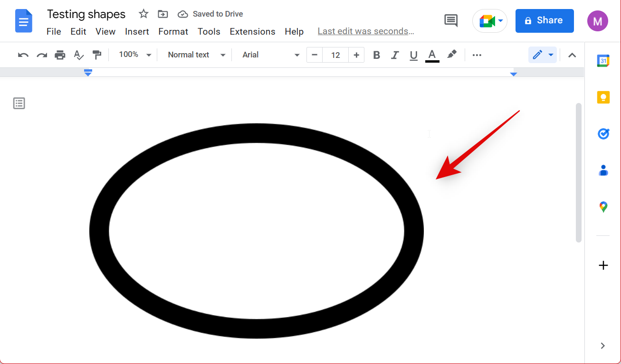This screenshot has height=364, width=621.
Task: Open the text color picker
Action: [x=432, y=55]
